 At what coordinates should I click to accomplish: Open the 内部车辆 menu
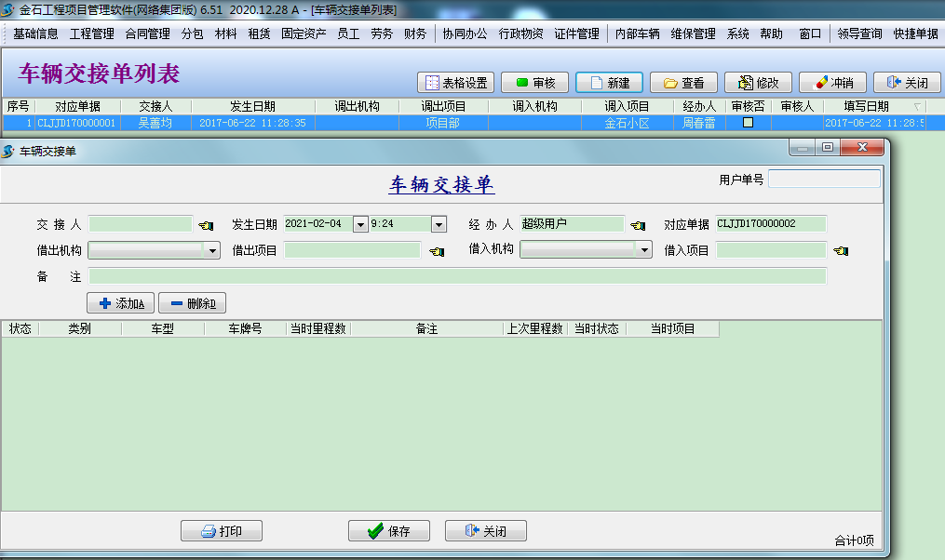pyautogui.click(x=638, y=33)
